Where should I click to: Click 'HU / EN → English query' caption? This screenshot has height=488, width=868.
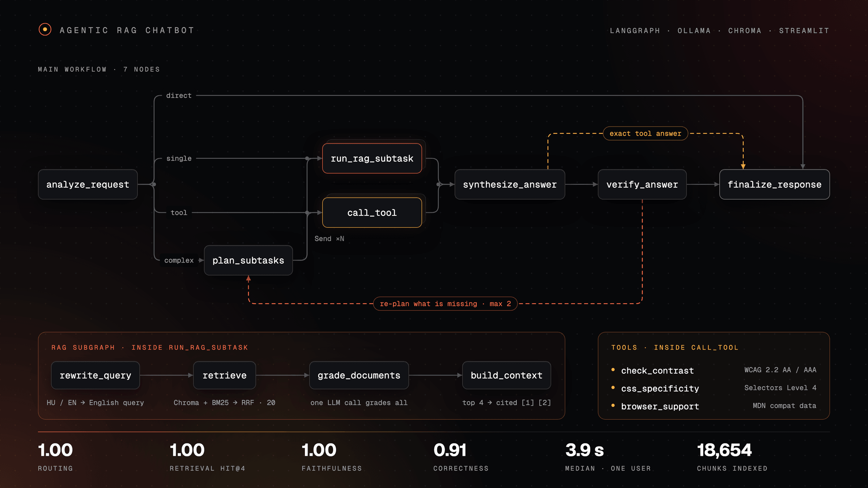pos(95,403)
